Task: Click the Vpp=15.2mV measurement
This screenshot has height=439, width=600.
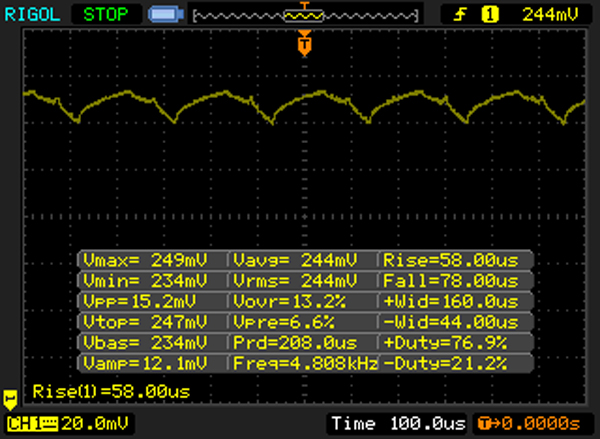Action: [x=140, y=302]
